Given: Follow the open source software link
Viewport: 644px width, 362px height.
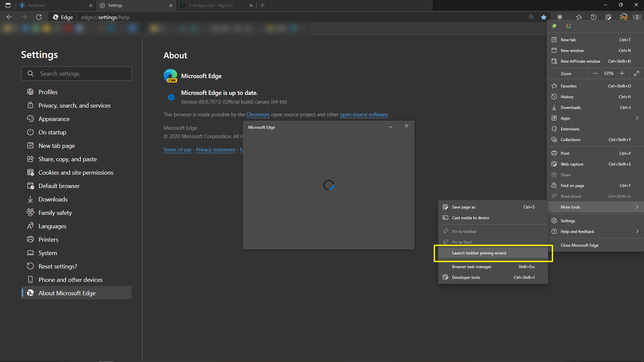Looking at the screenshot, I should [x=364, y=115].
